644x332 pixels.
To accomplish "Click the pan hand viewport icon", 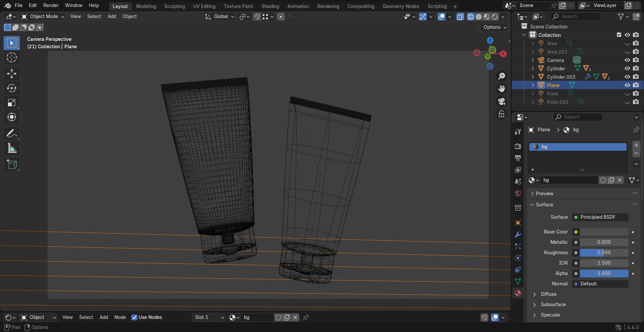I will 501,89.
